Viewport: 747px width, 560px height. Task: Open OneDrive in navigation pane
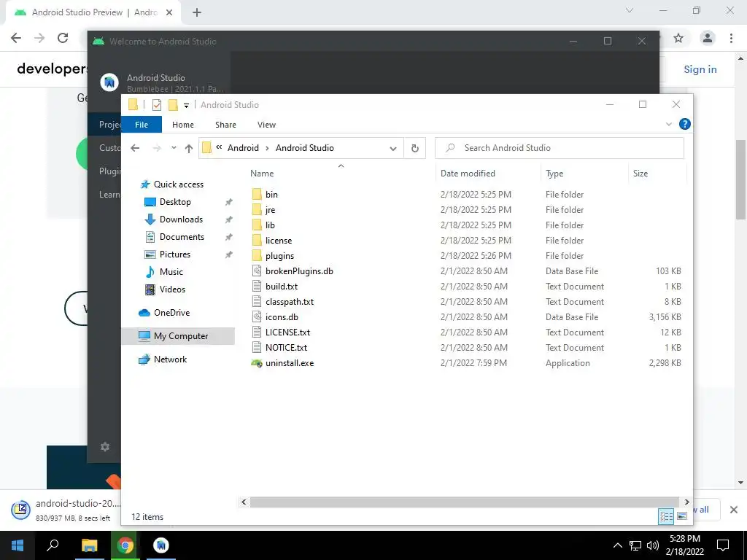171,313
